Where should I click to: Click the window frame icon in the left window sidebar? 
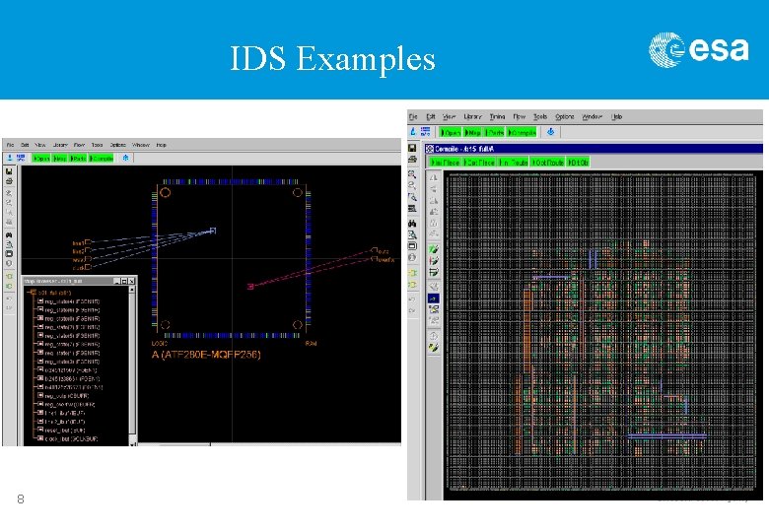click(x=9, y=254)
